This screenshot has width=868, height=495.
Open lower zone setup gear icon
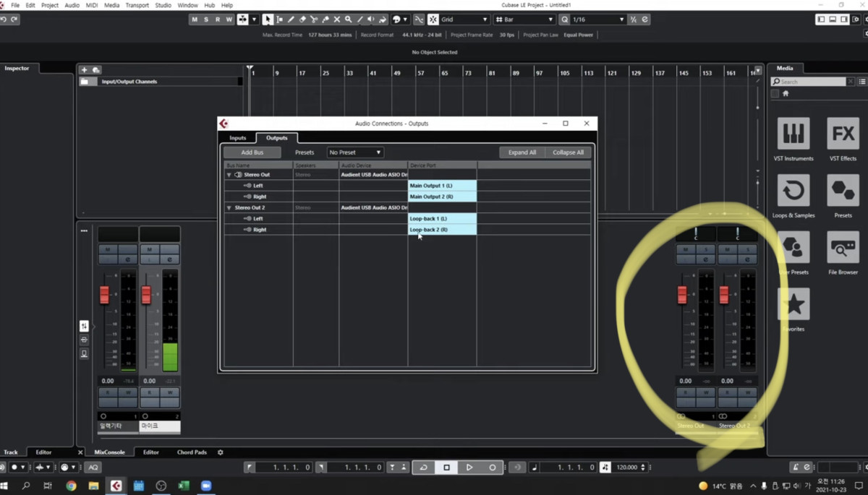click(221, 452)
